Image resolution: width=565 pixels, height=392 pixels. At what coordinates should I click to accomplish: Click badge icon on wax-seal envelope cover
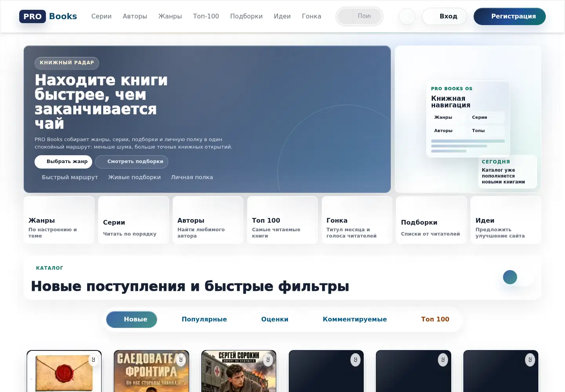[93, 359]
